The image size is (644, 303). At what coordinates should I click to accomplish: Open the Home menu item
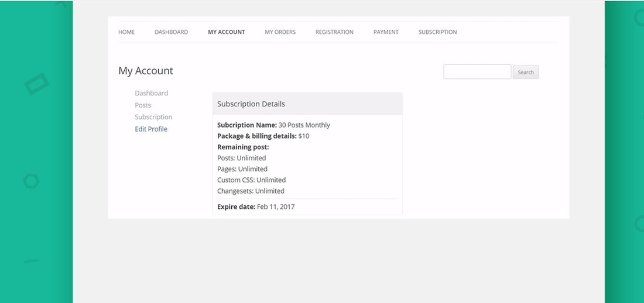[x=126, y=32]
